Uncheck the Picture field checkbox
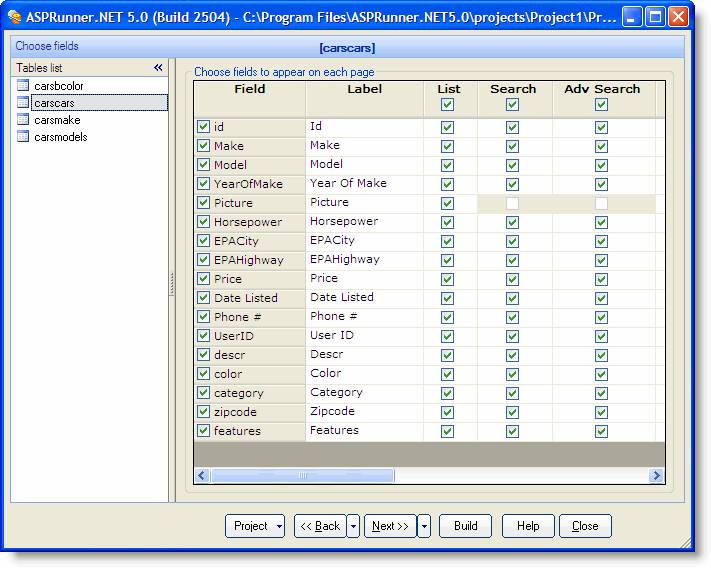 [203, 203]
